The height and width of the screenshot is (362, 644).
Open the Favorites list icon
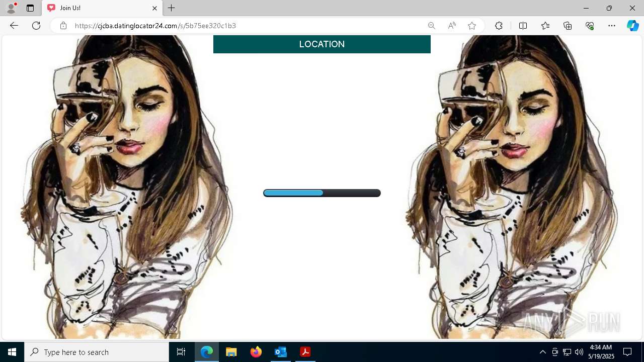click(545, 26)
